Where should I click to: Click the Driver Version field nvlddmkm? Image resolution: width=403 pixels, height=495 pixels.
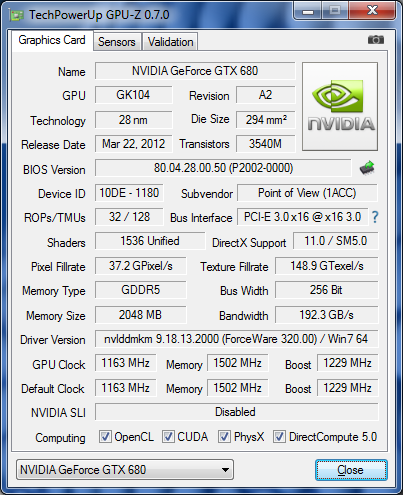(x=236, y=339)
